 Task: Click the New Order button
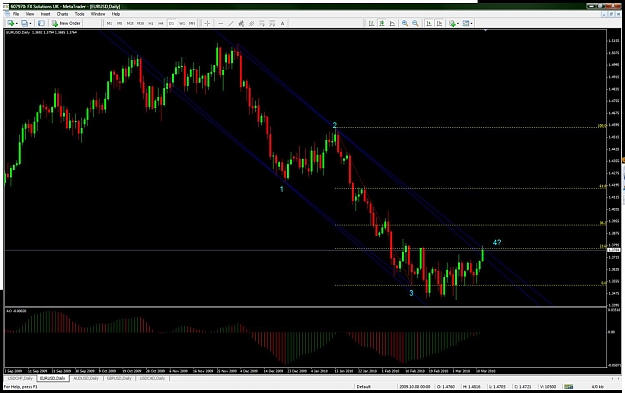point(66,24)
